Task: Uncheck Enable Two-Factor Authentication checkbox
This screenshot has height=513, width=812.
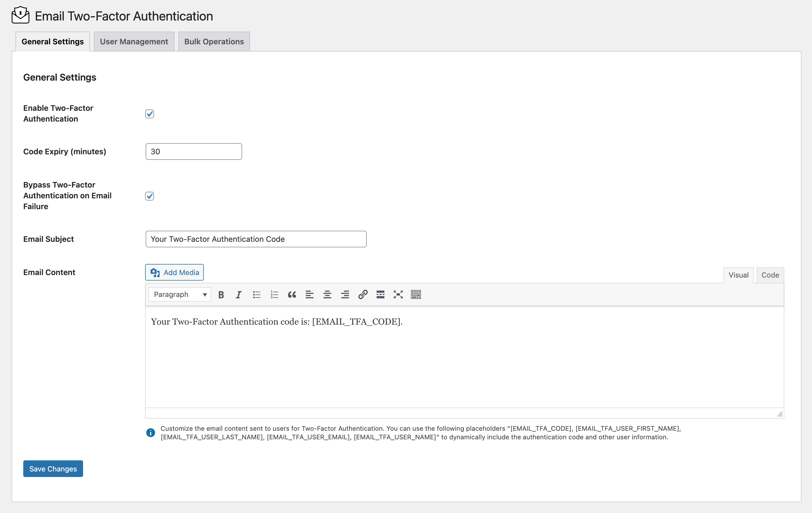Action: (x=149, y=114)
